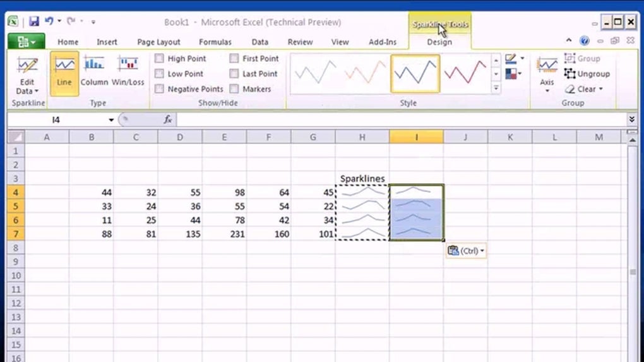Expand the sparkline Style gallery More button

[x=496, y=88]
